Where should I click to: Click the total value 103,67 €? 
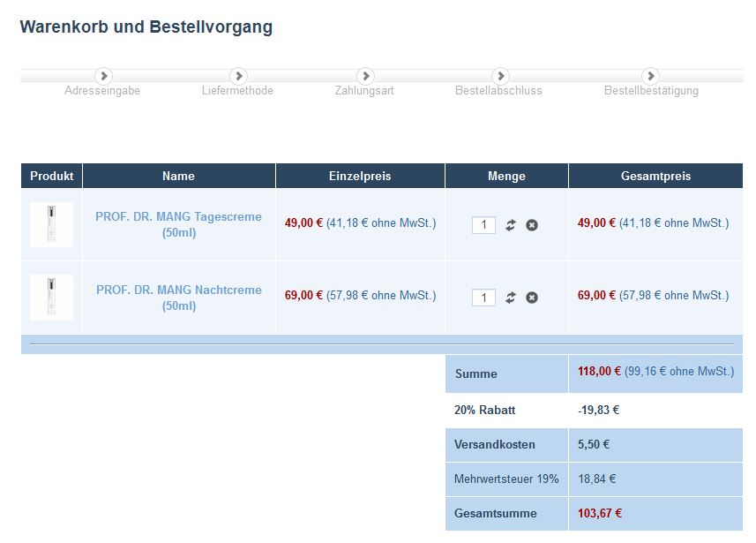click(600, 513)
